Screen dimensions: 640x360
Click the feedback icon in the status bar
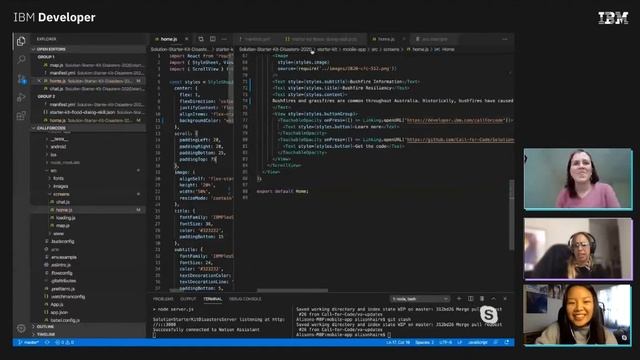point(496,342)
